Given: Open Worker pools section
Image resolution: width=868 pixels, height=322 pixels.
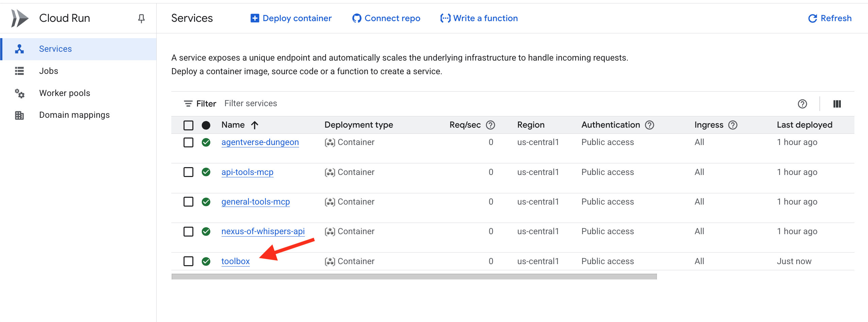Looking at the screenshot, I should point(65,93).
